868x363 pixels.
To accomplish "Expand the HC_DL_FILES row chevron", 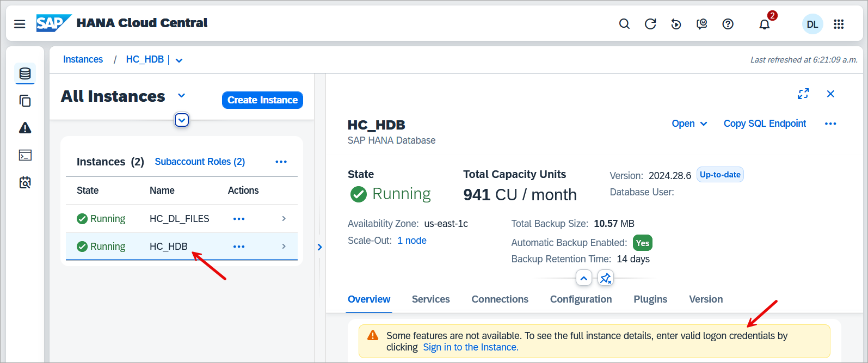I will coord(284,218).
